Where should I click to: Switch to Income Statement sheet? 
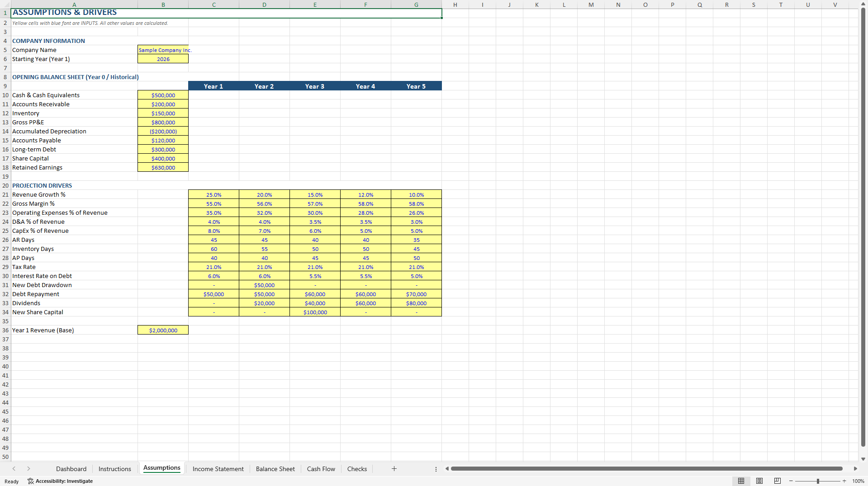[218, 469]
